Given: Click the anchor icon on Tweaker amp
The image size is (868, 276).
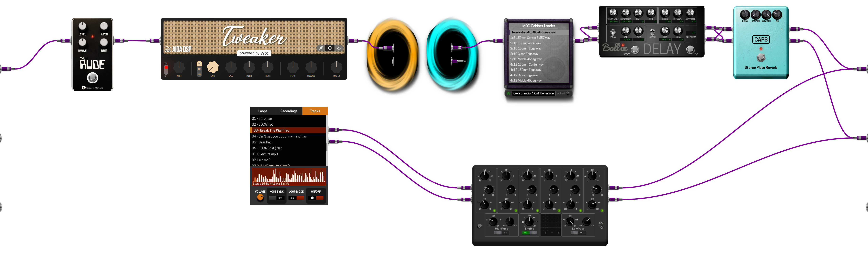Looking at the screenshot, I should click(x=339, y=48).
